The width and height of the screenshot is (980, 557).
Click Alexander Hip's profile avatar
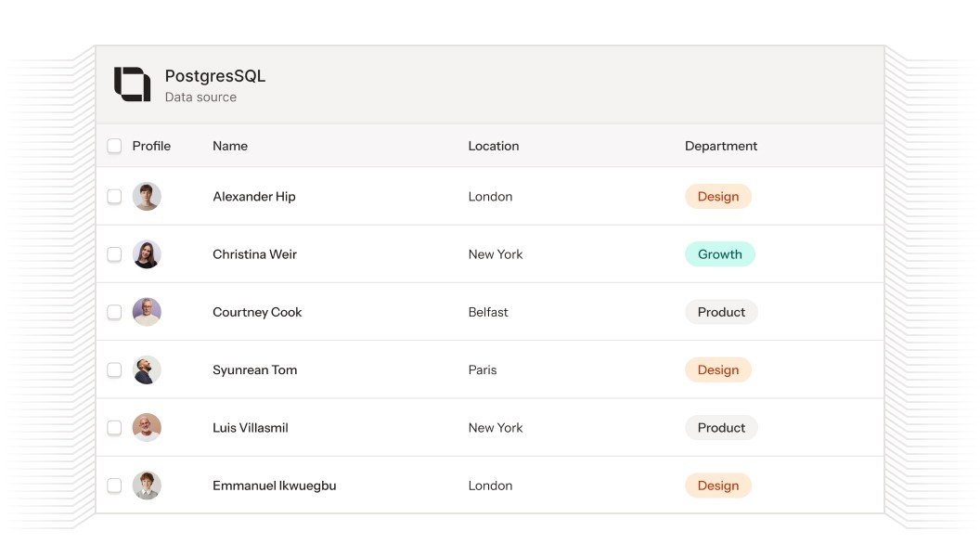(147, 197)
